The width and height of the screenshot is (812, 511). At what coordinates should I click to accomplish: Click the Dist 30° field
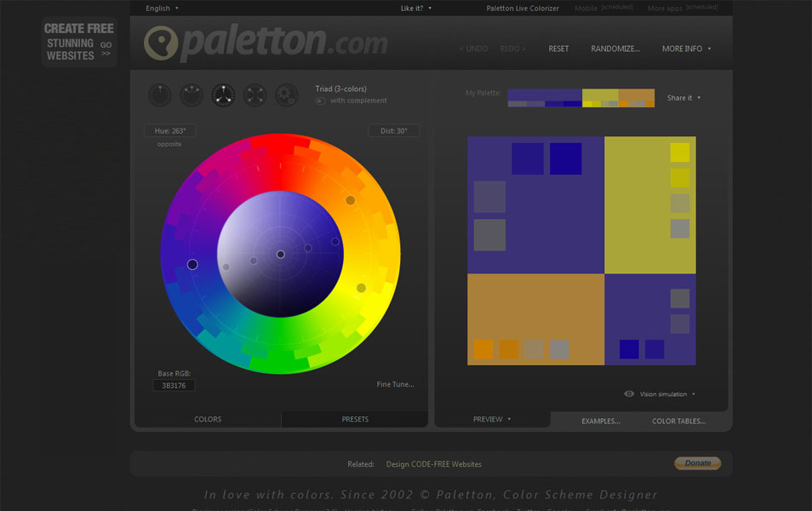click(x=393, y=130)
